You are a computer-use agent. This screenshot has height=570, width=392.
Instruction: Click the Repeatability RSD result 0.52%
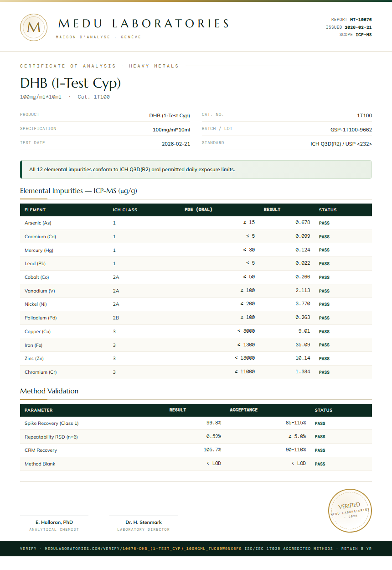tap(214, 437)
